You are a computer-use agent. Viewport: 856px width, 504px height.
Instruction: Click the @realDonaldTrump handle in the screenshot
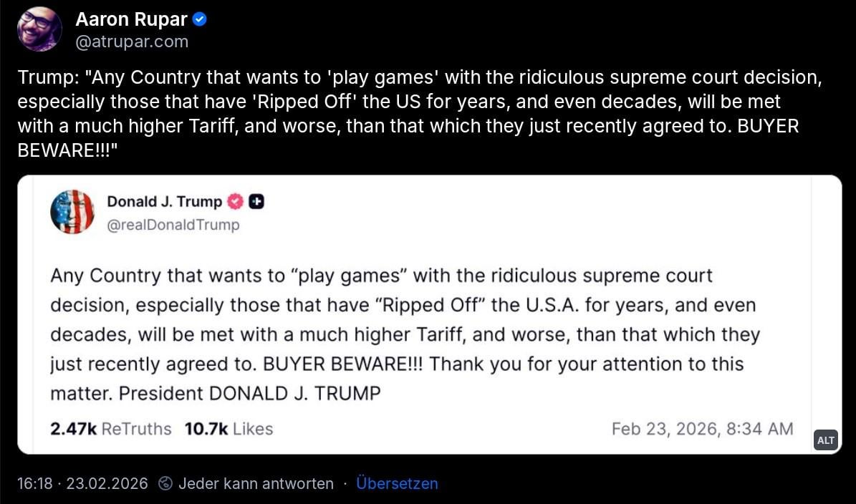point(173,225)
